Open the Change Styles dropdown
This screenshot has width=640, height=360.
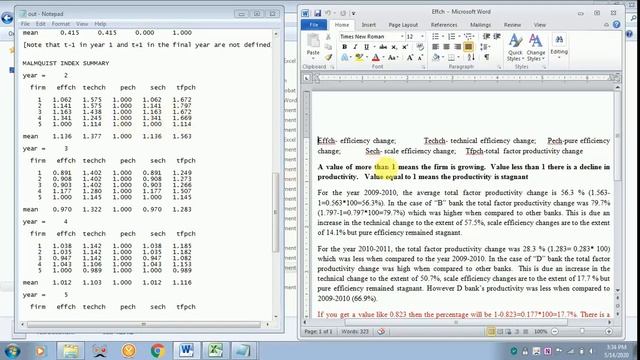point(536,47)
